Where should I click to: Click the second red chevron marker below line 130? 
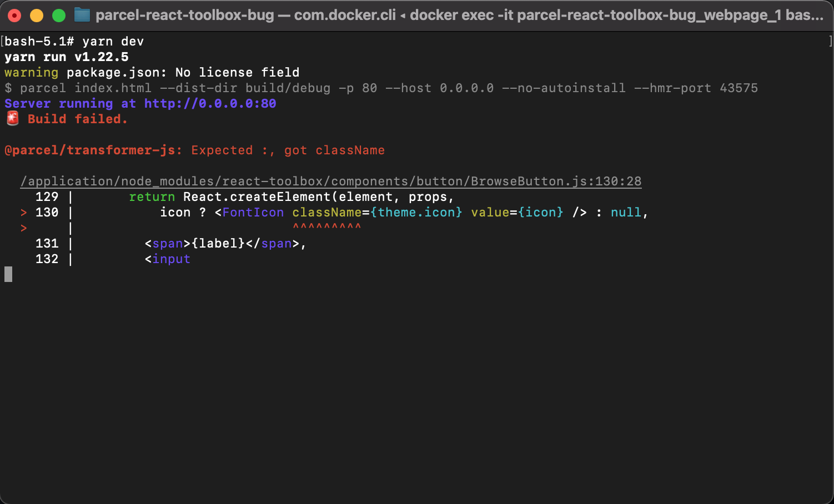(x=23, y=228)
